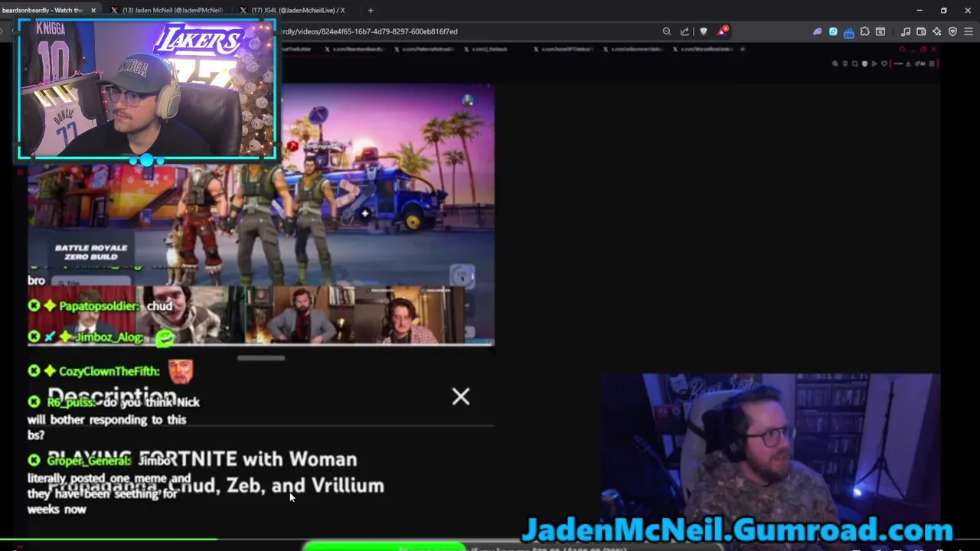Close the beardsonbeardly tab
Image resolution: width=980 pixels, height=551 pixels.
(93, 10)
